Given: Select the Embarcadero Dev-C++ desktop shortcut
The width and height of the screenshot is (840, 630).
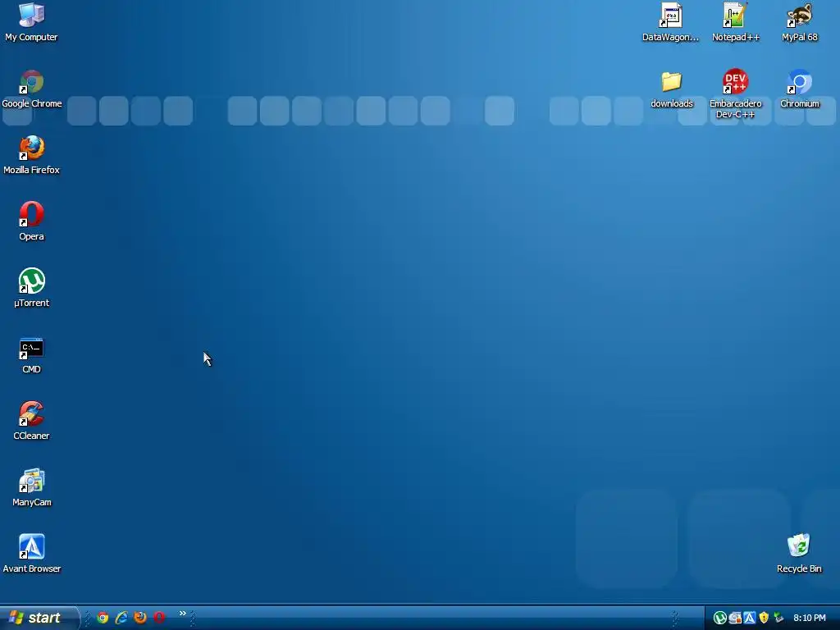Looking at the screenshot, I should pyautogui.click(x=736, y=94).
